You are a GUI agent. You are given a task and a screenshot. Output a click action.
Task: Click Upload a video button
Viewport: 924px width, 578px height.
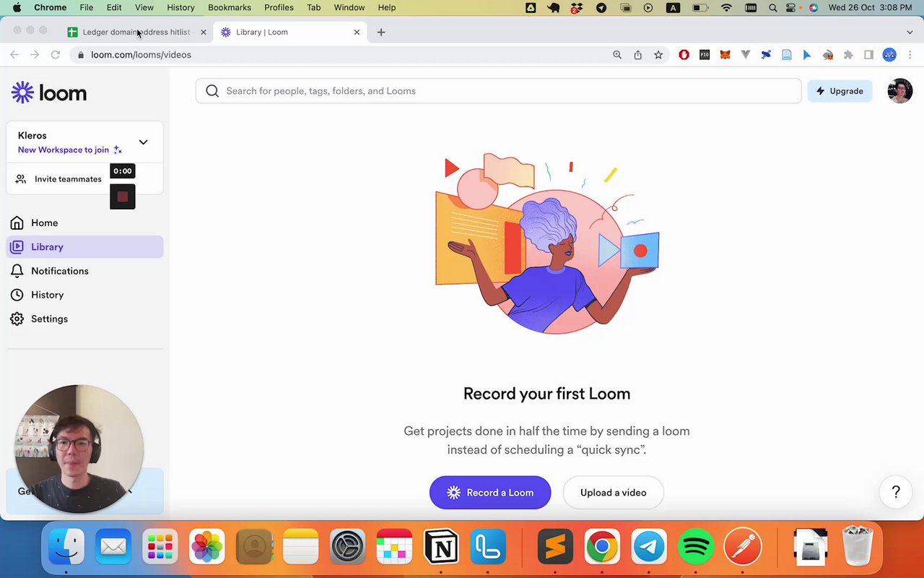(x=613, y=493)
